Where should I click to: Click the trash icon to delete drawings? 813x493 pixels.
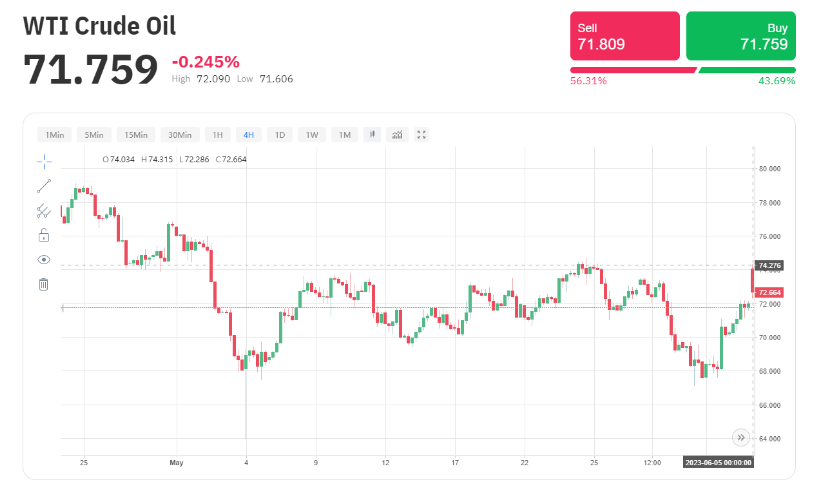tap(44, 284)
